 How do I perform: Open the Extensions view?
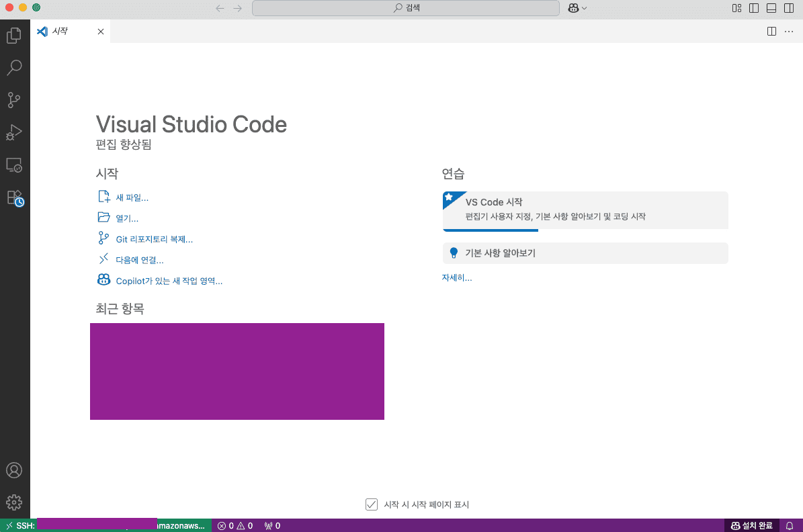click(x=14, y=197)
